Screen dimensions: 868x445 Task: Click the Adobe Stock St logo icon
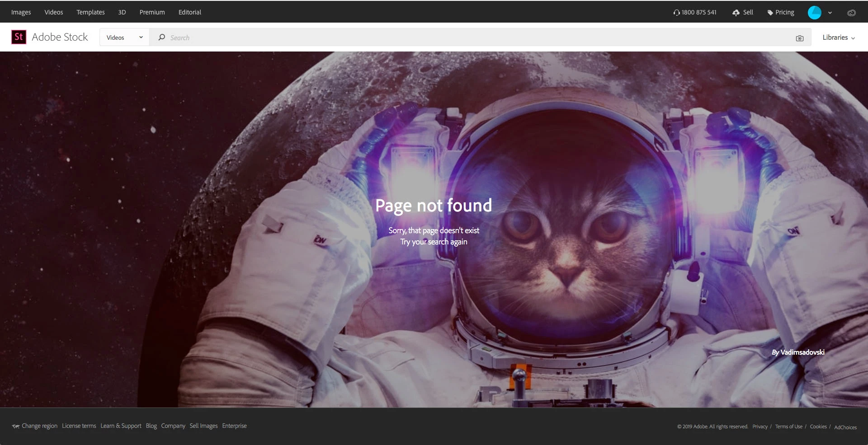point(19,37)
